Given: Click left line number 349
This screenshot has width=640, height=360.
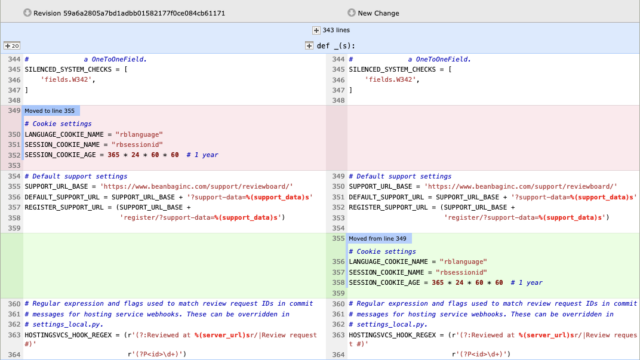Looking at the screenshot, I should [14, 111].
